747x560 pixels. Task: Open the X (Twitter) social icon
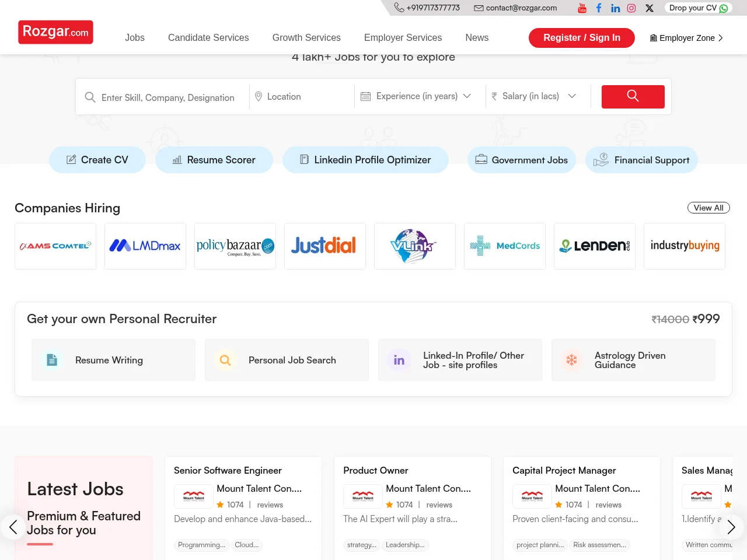coord(650,8)
